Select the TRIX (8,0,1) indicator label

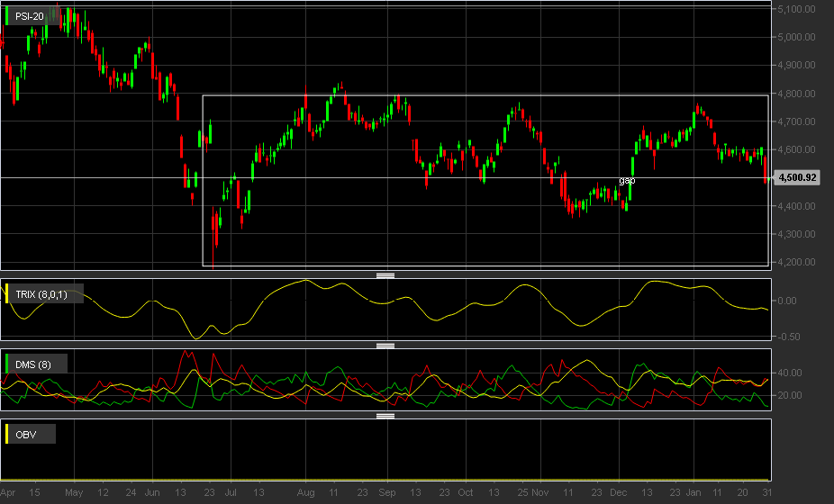(x=41, y=294)
